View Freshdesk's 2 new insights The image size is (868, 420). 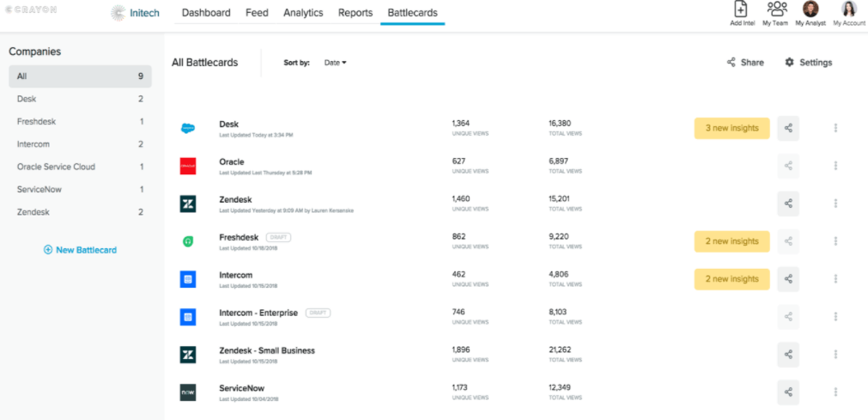click(731, 241)
